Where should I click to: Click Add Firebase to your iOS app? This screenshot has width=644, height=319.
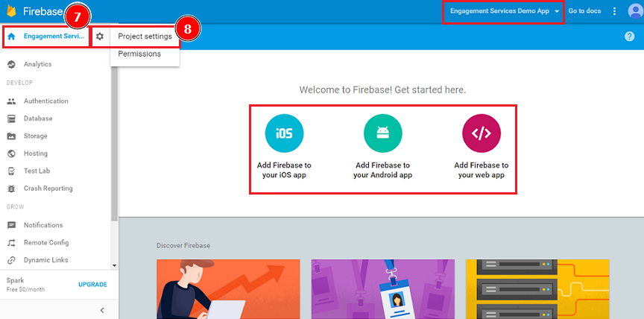point(284,170)
